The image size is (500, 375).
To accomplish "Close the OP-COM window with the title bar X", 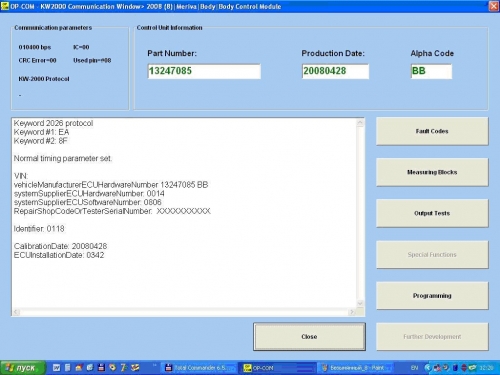I will click(494, 6).
